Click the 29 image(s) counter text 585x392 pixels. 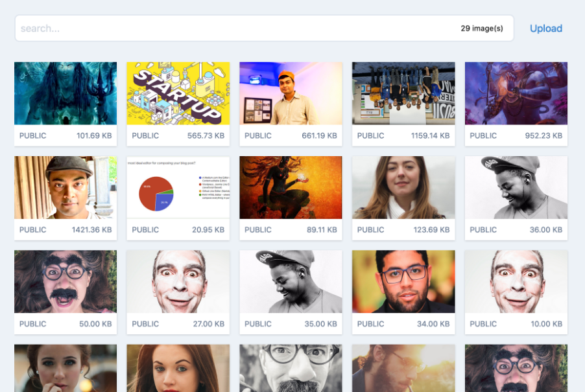coord(482,29)
